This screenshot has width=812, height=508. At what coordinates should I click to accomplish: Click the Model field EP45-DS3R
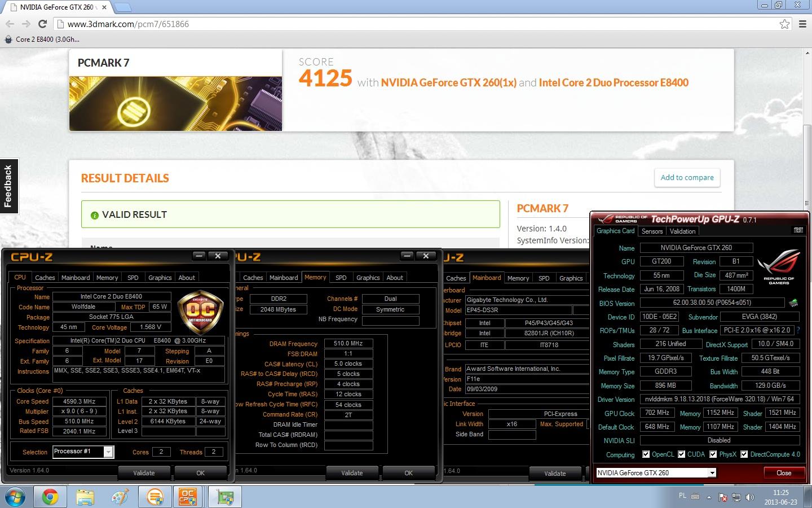tap(518, 310)
